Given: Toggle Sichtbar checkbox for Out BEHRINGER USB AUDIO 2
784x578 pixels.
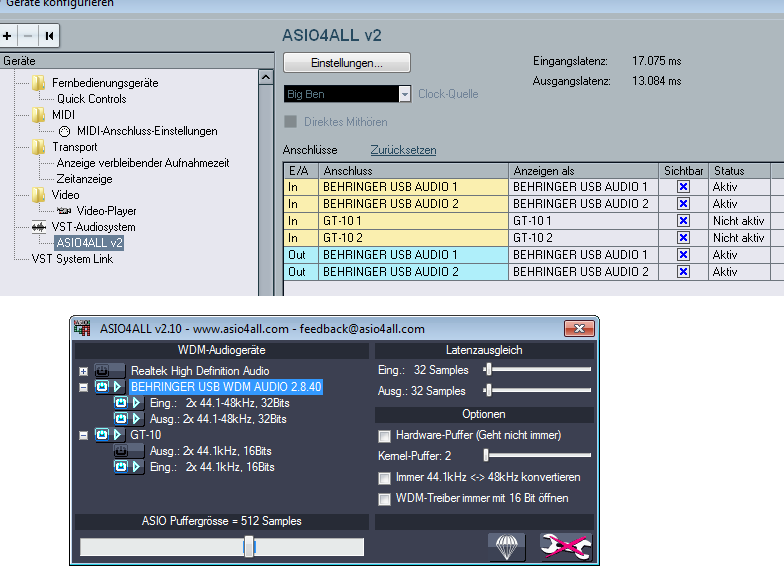Looking at the screenshot, I should [683, 272].
